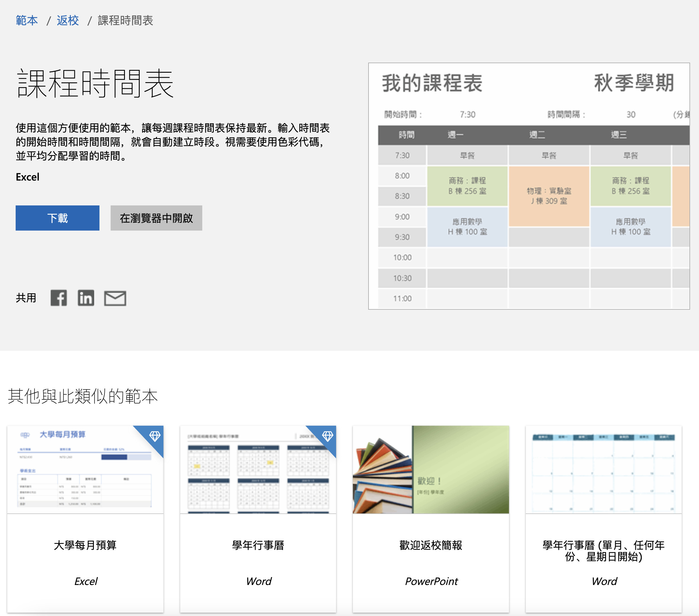Screen dimensions: 699x616
Task: Click the 歡迎返校簡報 title text
Action: pyautogui.click(x=431, y=545)
